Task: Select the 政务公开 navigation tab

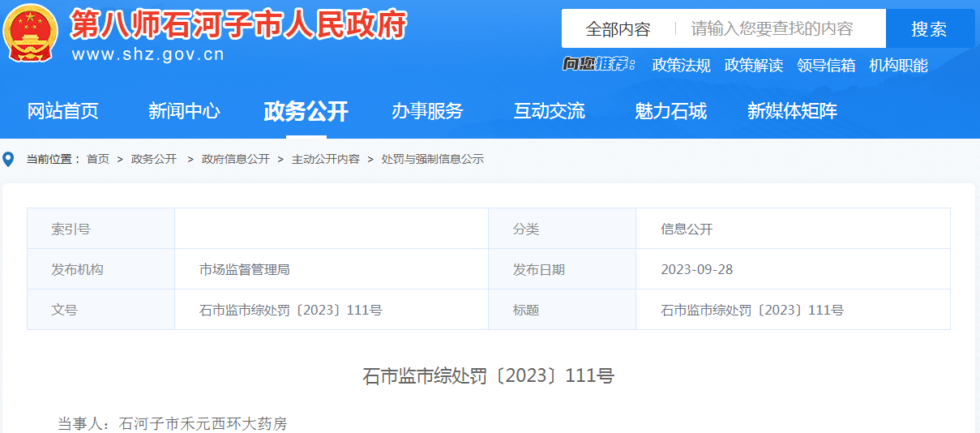Action: tap(306, 111)
